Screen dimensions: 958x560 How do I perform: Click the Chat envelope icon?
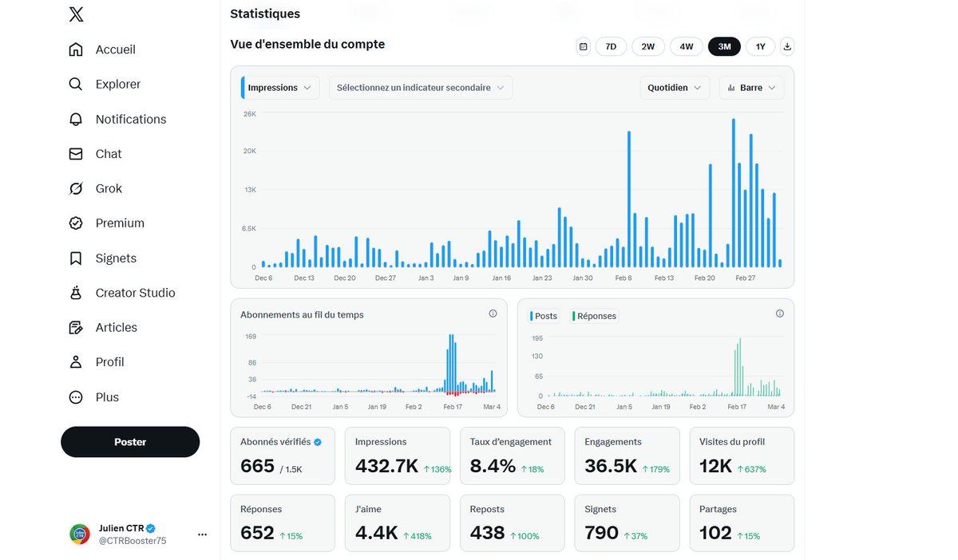click(x=76, y=154)
